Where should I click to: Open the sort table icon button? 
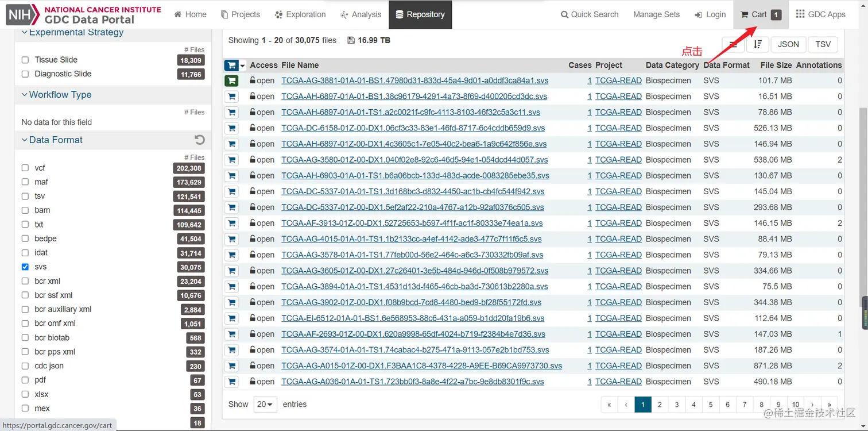pyautogui.click(x=758, y=44)
